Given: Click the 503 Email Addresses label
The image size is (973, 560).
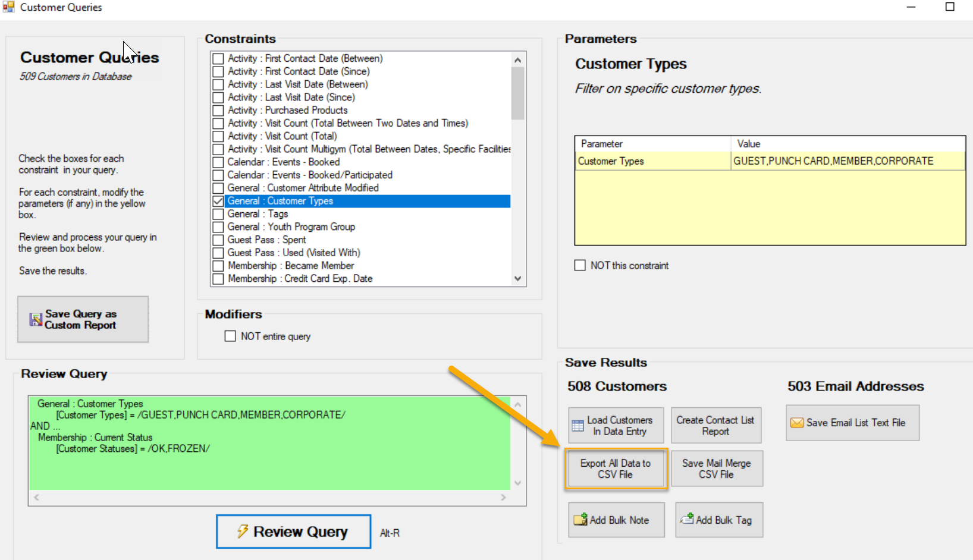Looking at the screenshot, I should [856, 386].
